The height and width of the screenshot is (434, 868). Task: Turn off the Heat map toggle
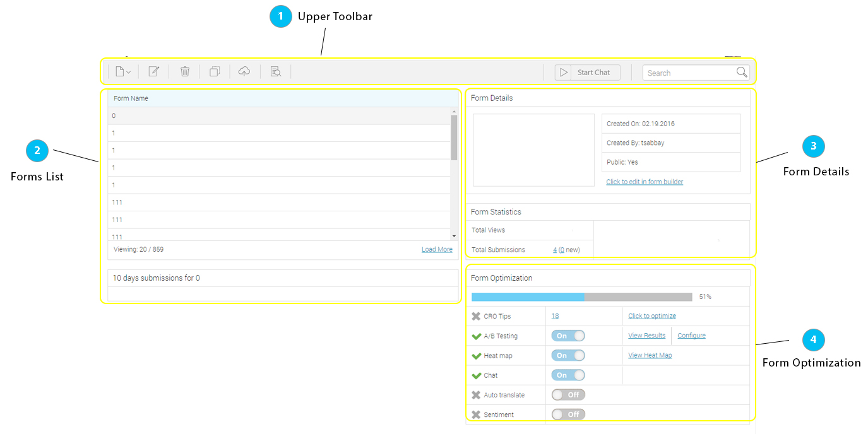click(568, 356)
